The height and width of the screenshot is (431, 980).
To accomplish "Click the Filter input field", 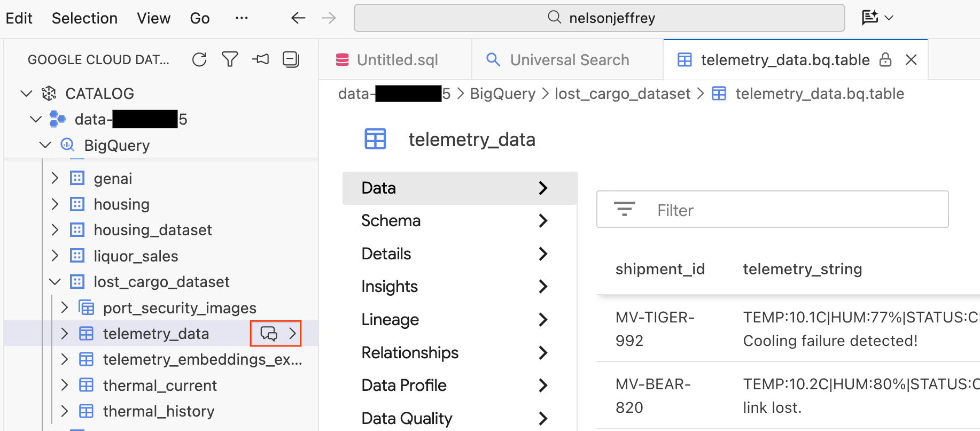I will tap(773, 209).
